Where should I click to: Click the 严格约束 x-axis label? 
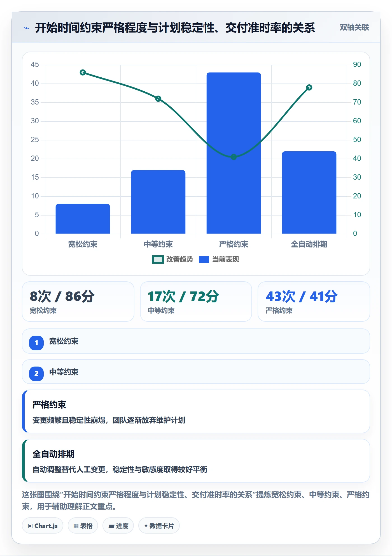tap(234, 244)
